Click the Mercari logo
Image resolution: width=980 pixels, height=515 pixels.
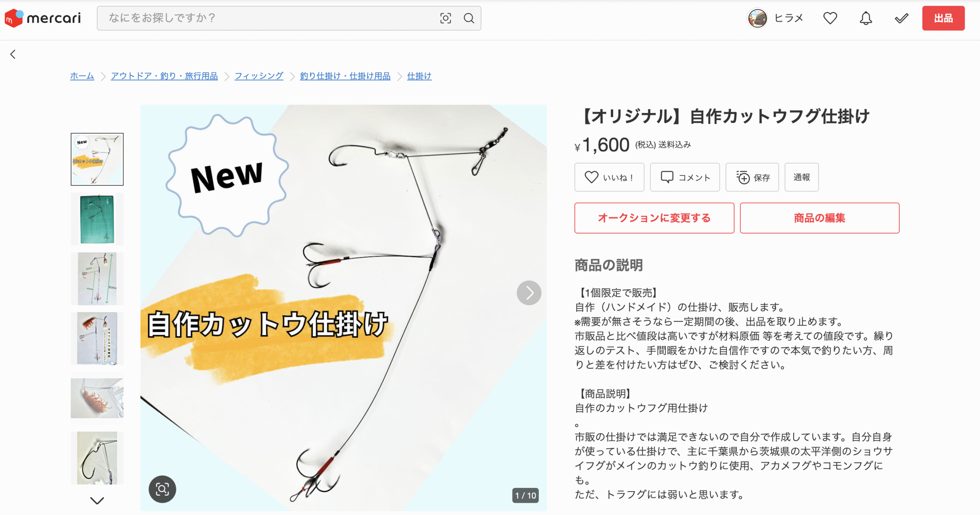click(42, 18)
